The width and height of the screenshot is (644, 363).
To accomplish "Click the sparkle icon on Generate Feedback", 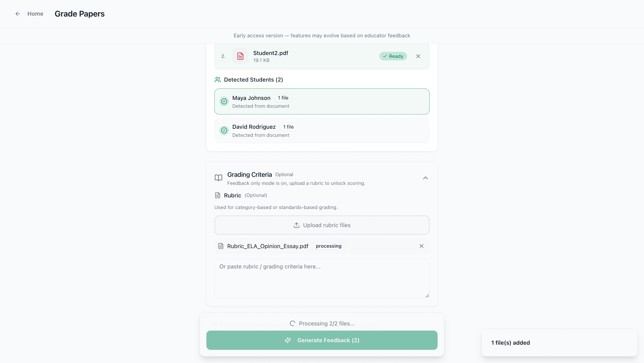I will [288, 340].
